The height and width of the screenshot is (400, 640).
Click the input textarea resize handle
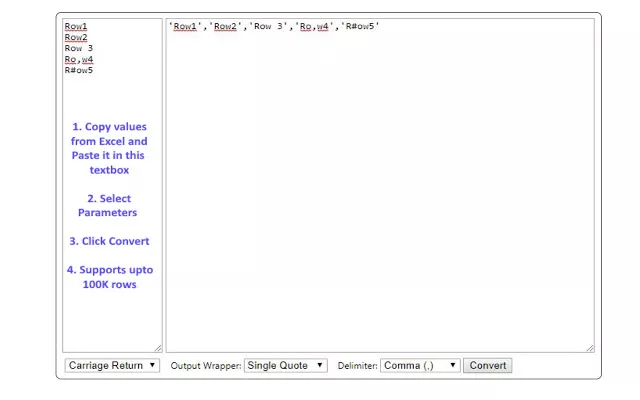click(158, 348)
